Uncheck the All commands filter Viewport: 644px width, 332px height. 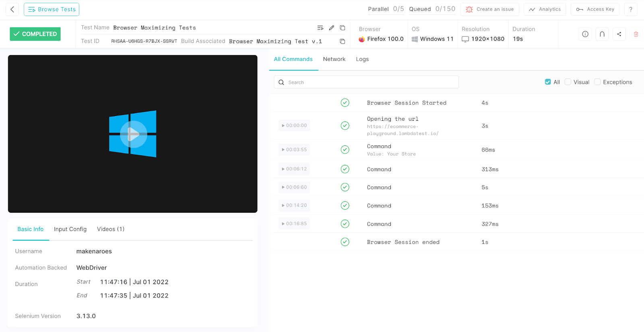[x=548, y=82]
